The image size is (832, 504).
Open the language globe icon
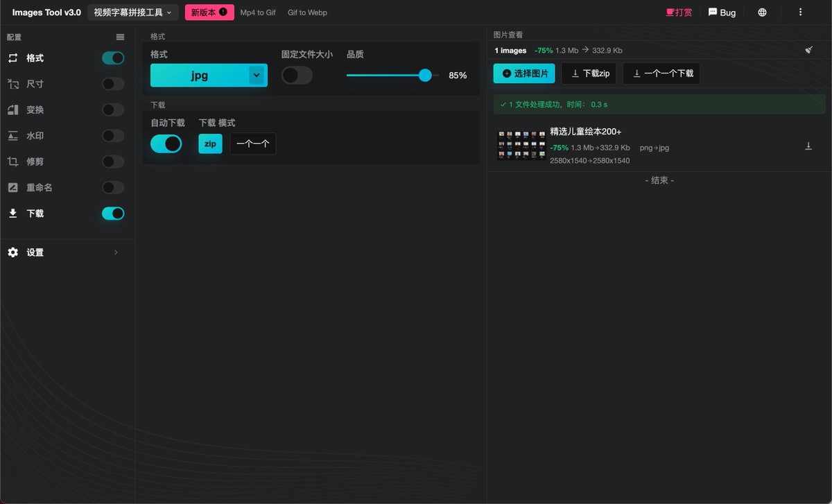[x=761, y=12]
